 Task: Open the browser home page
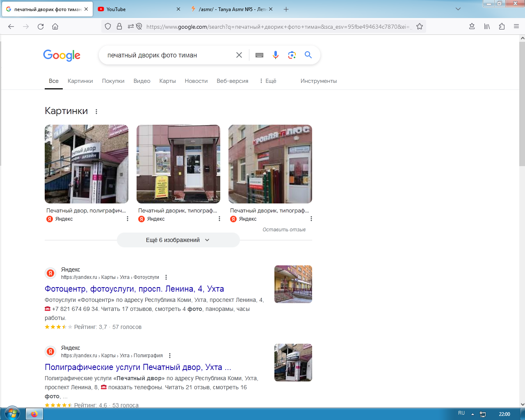[55, 27]
